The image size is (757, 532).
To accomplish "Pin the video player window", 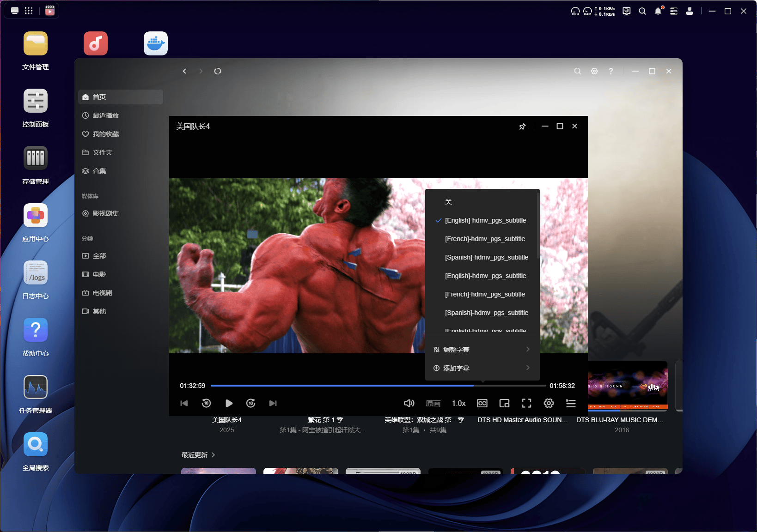I will click(522, 127).
